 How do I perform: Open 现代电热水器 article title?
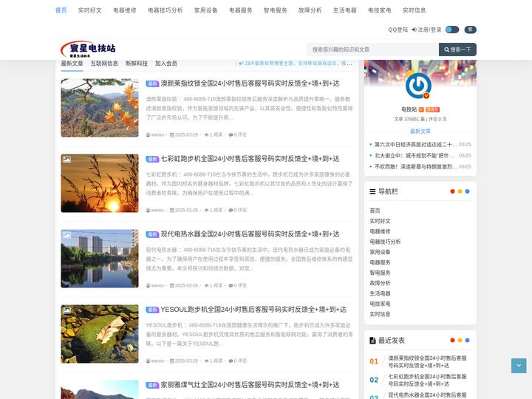250,234
